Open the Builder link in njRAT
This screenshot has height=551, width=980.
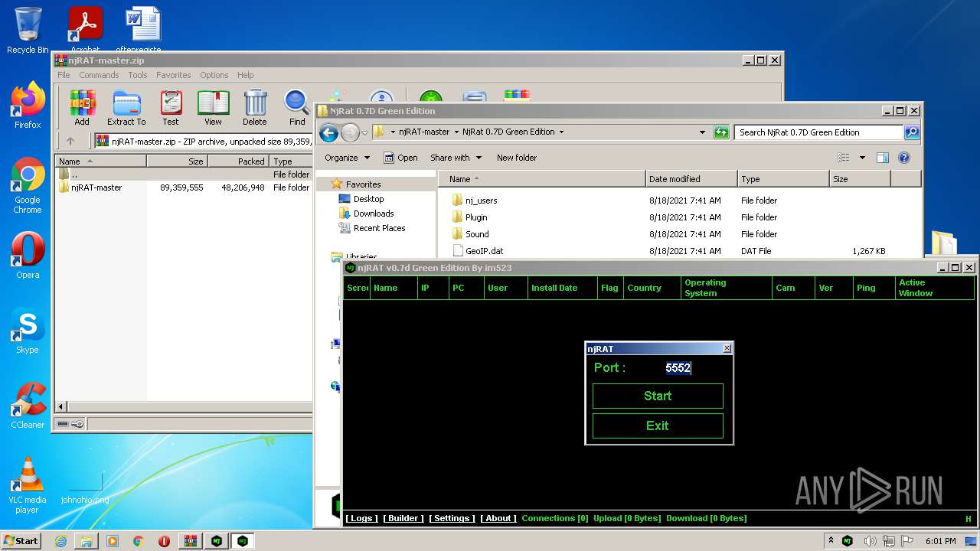pyautogui.click(x=403, y=518)
